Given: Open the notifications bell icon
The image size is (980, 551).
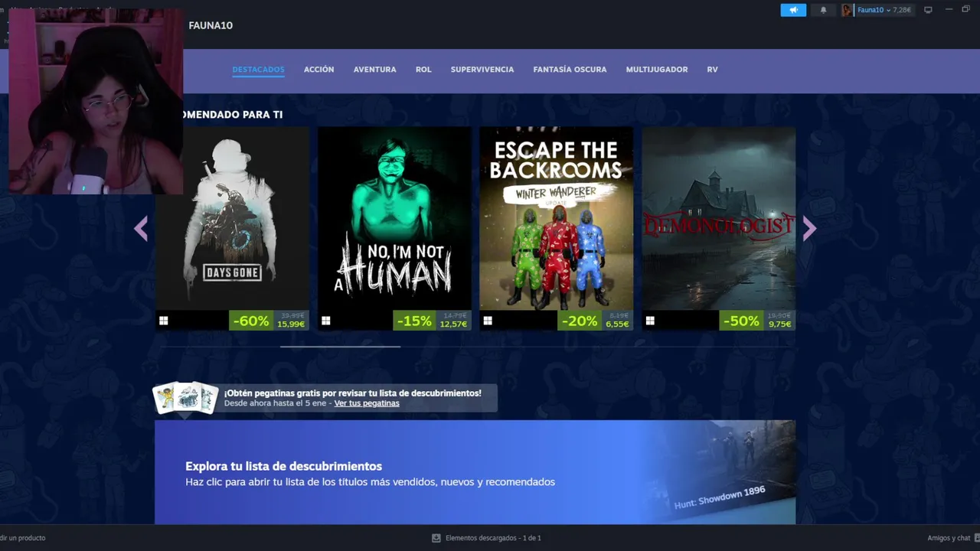Looking at the screenshot, I should pyautogui.click(x=824, y=10).
